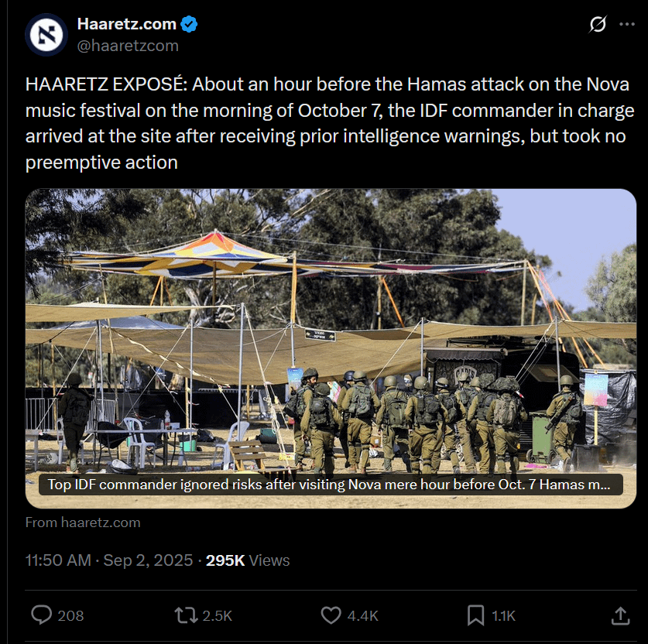Click the 2.5K reposts count

pyautogui.click(x=218, y=616)
